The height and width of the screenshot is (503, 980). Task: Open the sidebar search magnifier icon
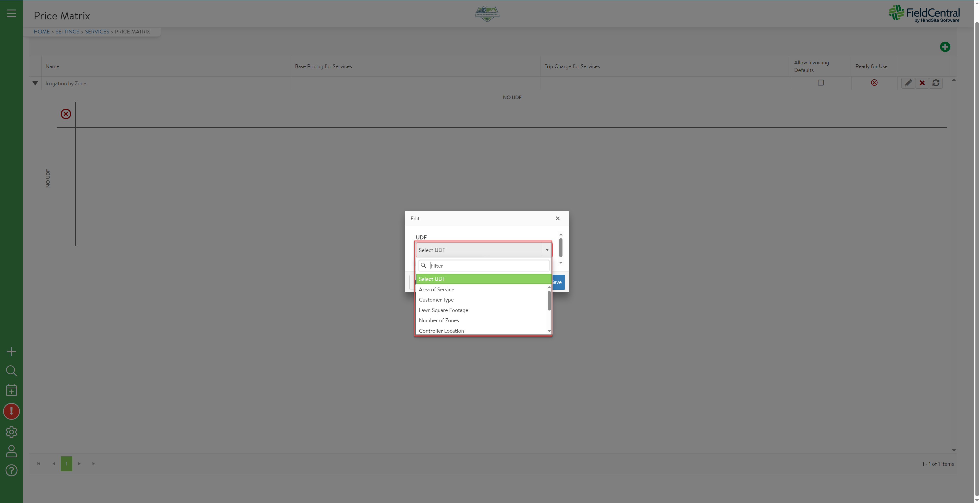11,370
